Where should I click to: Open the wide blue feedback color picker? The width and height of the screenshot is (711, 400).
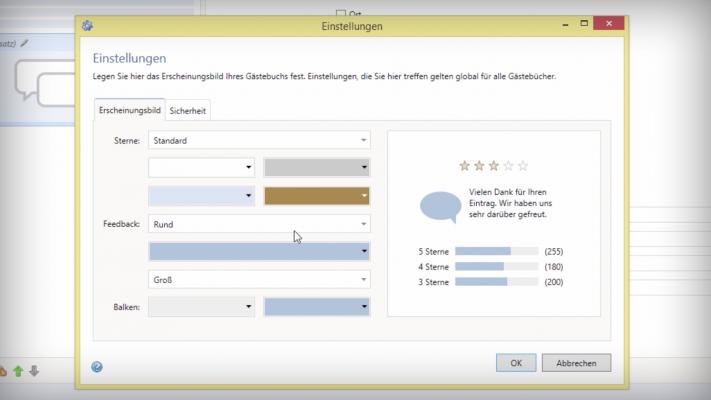pos(259,252)
